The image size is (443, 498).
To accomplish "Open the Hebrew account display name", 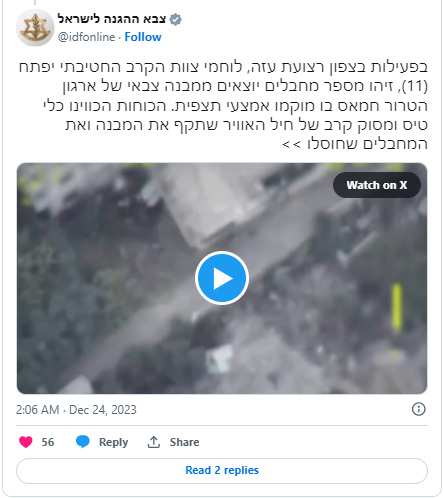I will tap(112, 19).
